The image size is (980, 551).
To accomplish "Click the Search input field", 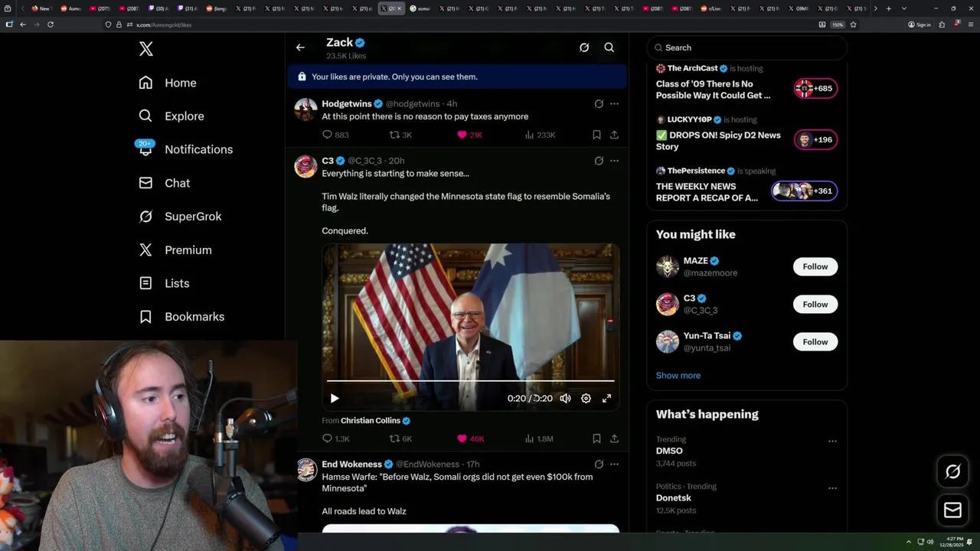I will (747, 47).
